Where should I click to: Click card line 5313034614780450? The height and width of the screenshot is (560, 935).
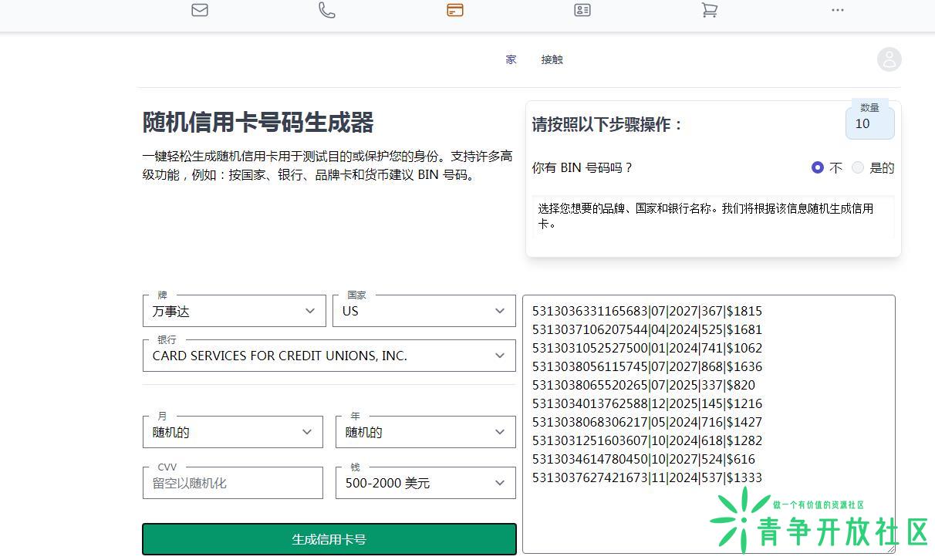click(x=643, y=459)
